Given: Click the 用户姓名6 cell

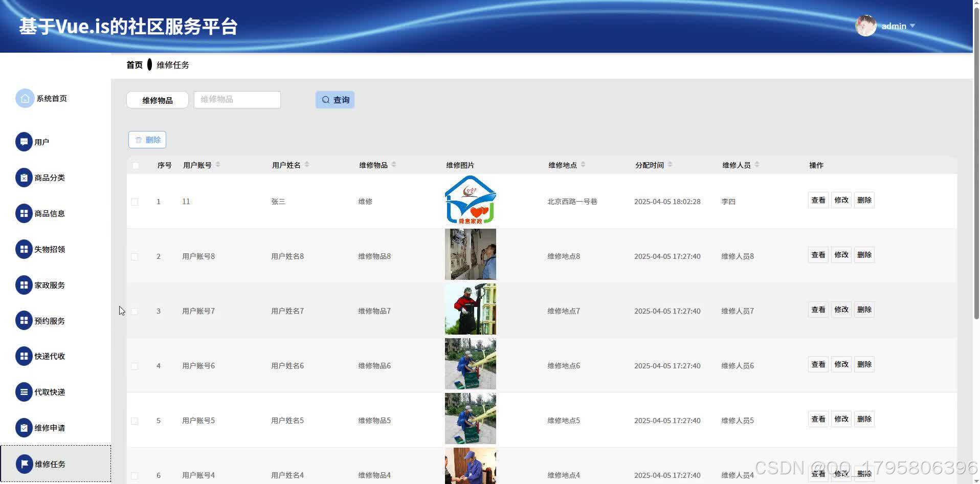Looking at the screenshot, I should [287, 366].
